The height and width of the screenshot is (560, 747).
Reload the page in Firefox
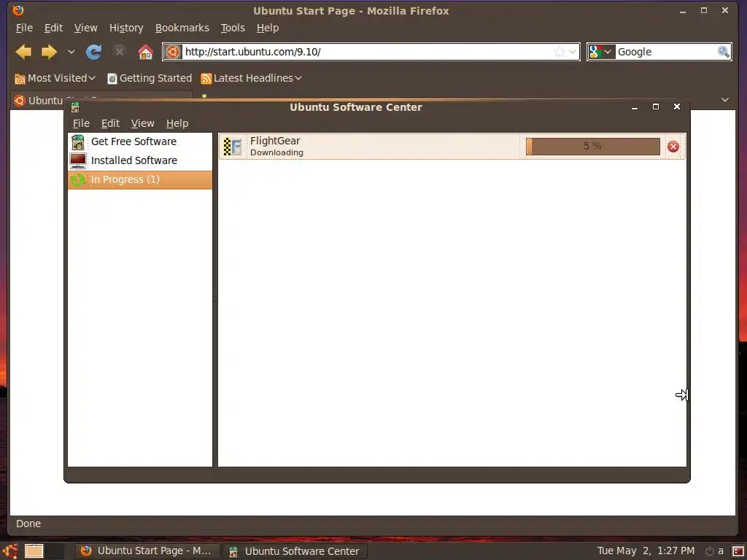94,52
